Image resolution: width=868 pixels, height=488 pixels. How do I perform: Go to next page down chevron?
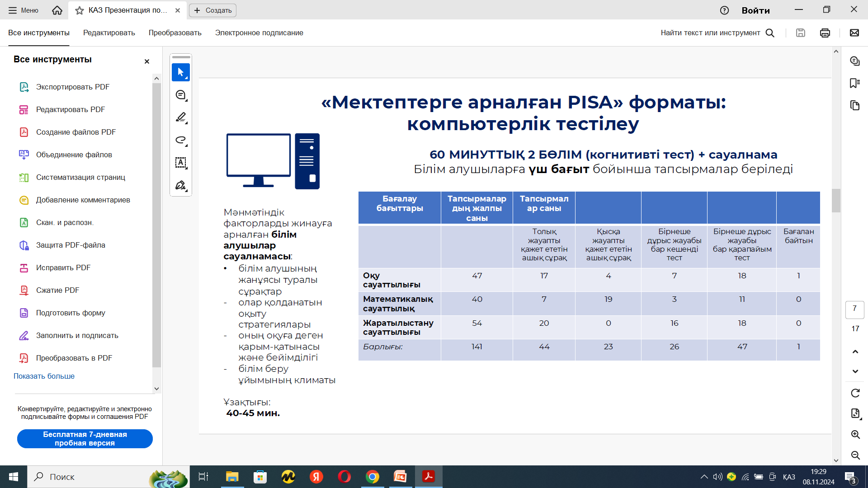pos(855,371)
